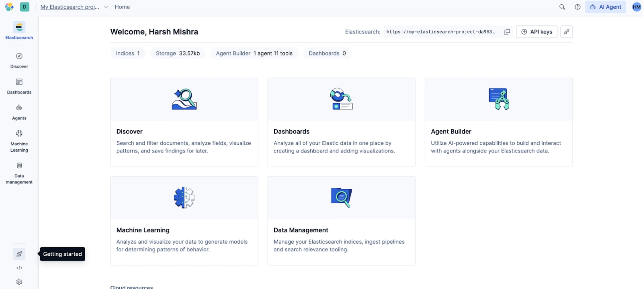Open Discover from the left sidebar

[x=19, y=60]
